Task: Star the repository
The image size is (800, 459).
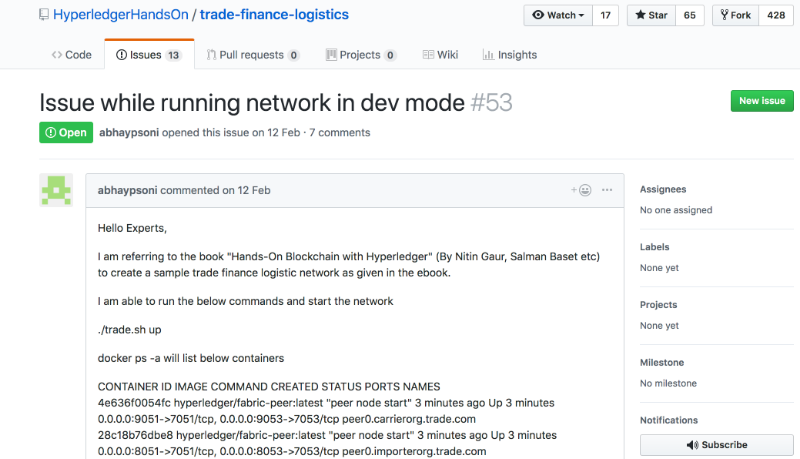Action: click(x=651, y=15)
